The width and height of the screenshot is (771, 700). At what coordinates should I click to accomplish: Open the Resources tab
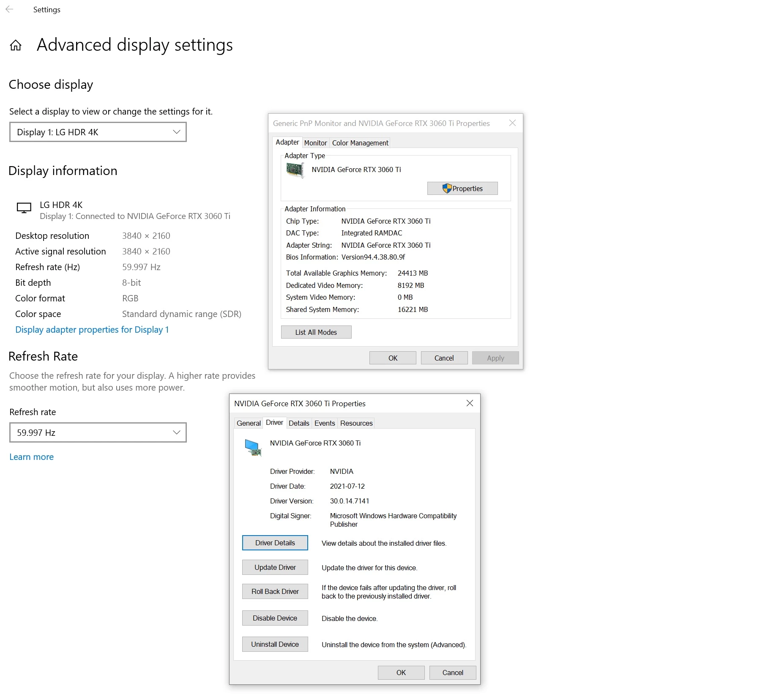(356, 423)
